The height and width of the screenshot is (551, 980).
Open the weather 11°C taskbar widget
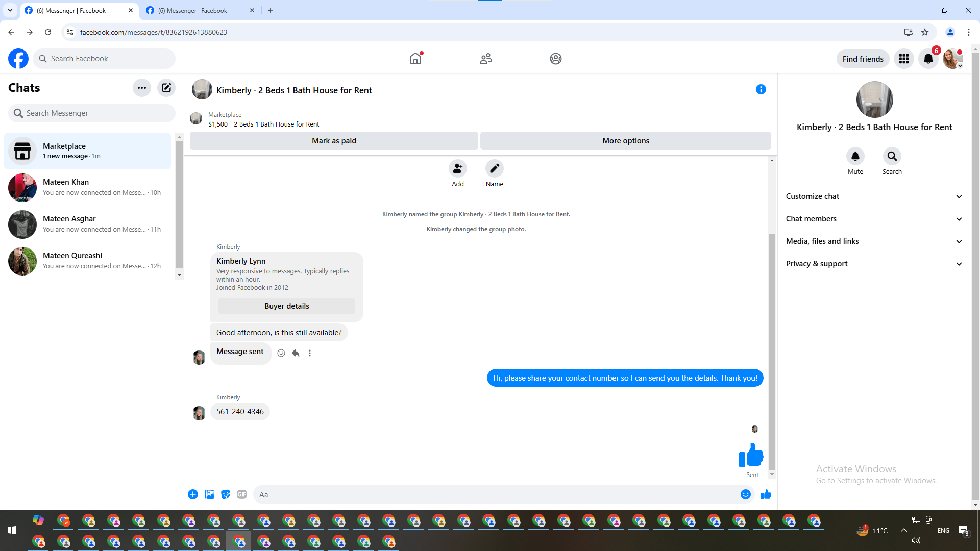872,530
